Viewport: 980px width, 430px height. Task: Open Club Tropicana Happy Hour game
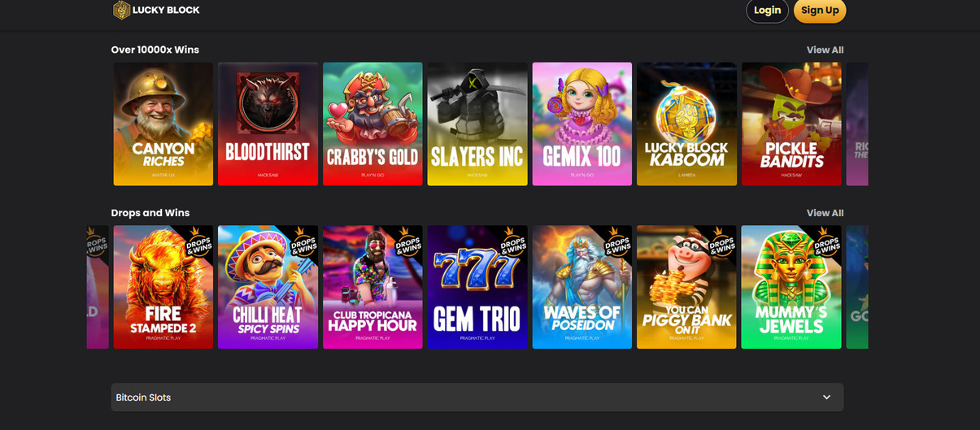(x=372, y=287)
